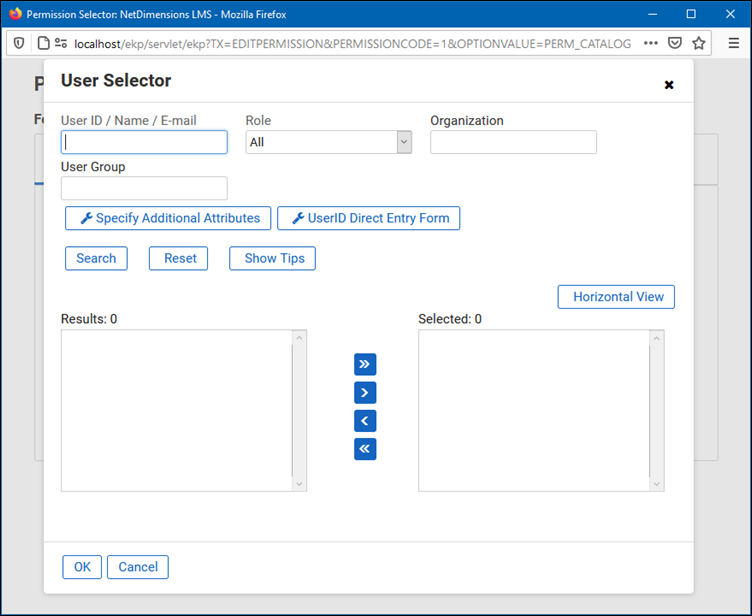Click the remove all (double left arrow) button
Screen dimensions: 752x616
click(x=365, y=449)
